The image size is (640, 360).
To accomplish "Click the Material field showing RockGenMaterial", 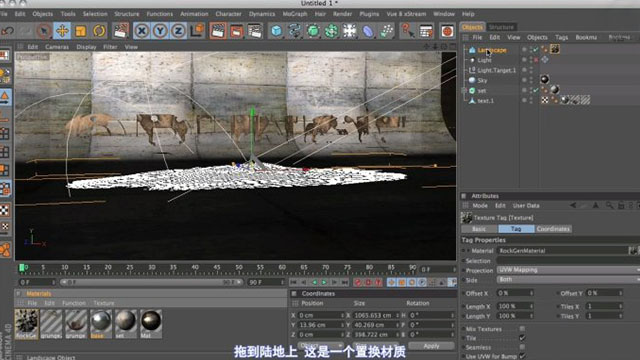I will click(562, 251).
